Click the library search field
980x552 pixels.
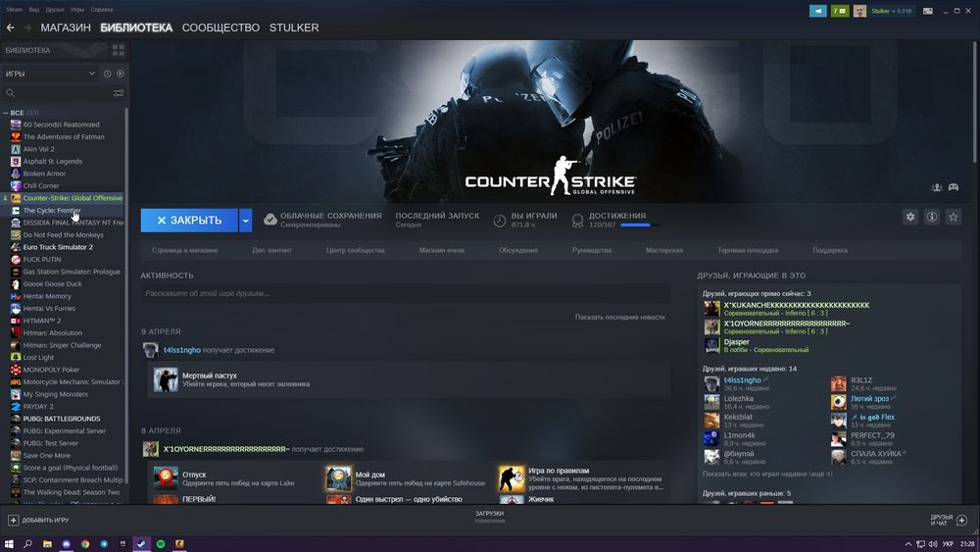[x=55, y=92]
